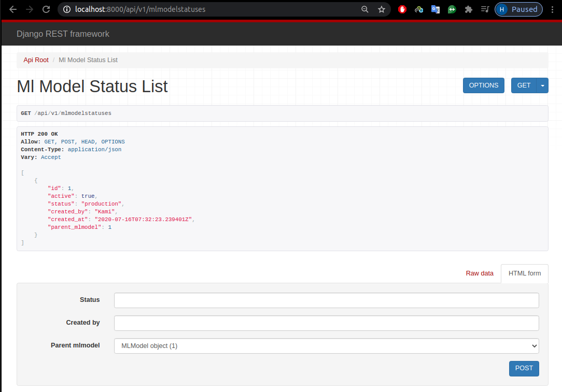Focus the Status text field

326,300
